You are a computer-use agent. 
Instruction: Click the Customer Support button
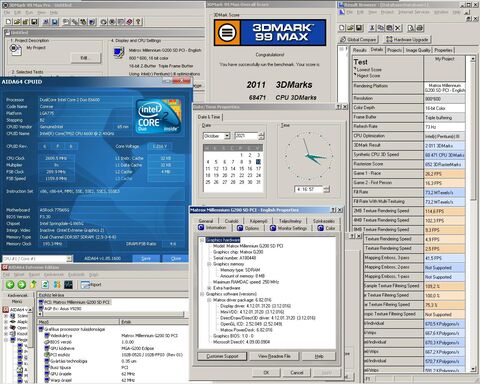[x=222, y=356]
